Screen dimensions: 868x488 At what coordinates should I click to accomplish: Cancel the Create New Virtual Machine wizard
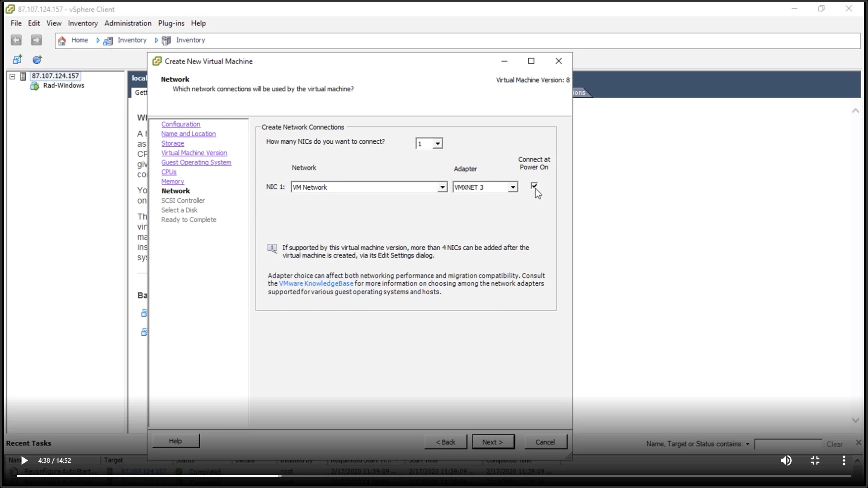tap(546, 442)
